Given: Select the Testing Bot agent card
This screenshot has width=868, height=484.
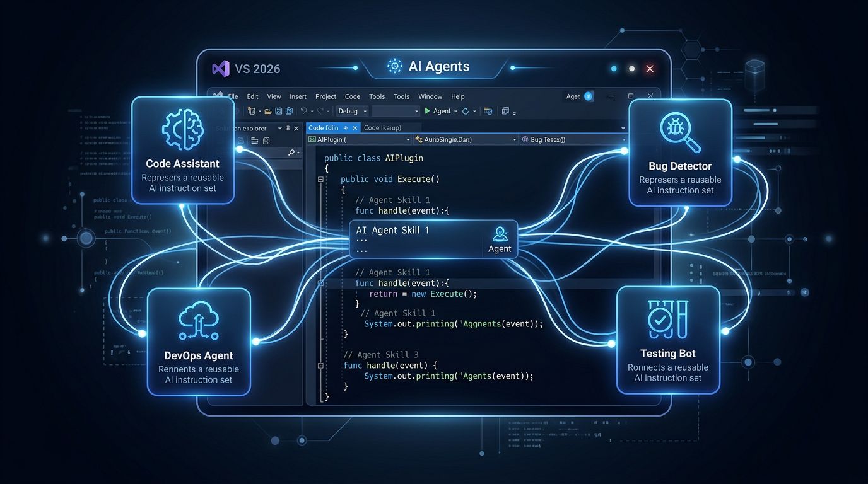Looking at the screenshot, I should tap(668, 340).
